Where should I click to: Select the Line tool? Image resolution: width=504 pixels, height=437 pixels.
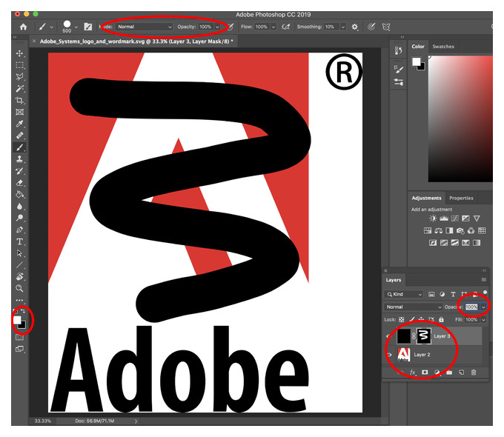[x=19, y=265]
